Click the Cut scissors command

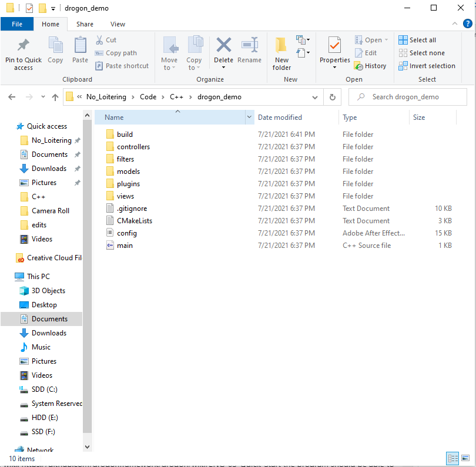[106, 40]
